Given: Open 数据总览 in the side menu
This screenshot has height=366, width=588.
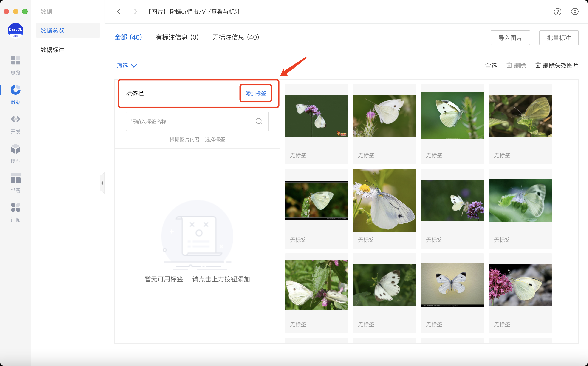Looking at the screenshot, I should coord(68,31).
